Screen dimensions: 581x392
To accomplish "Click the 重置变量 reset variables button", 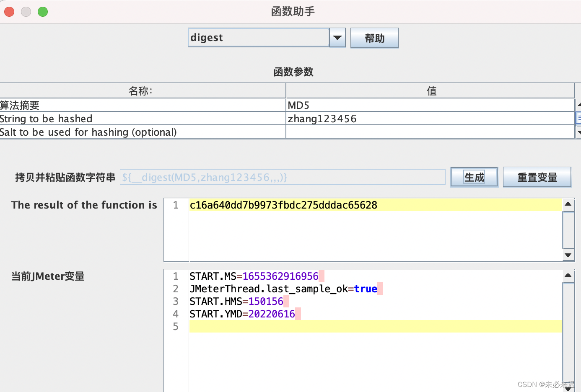I will pyautogui.click(x=537, y=177).
